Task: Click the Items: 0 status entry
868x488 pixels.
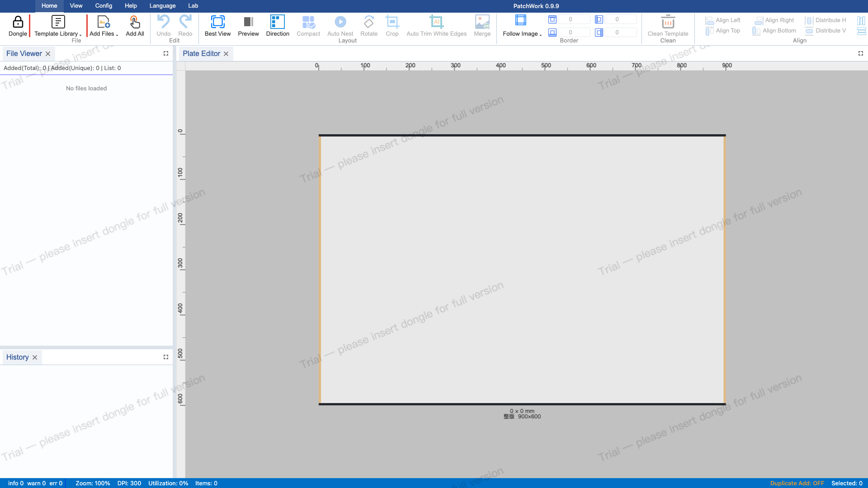Action: click(x=206, y=483)
